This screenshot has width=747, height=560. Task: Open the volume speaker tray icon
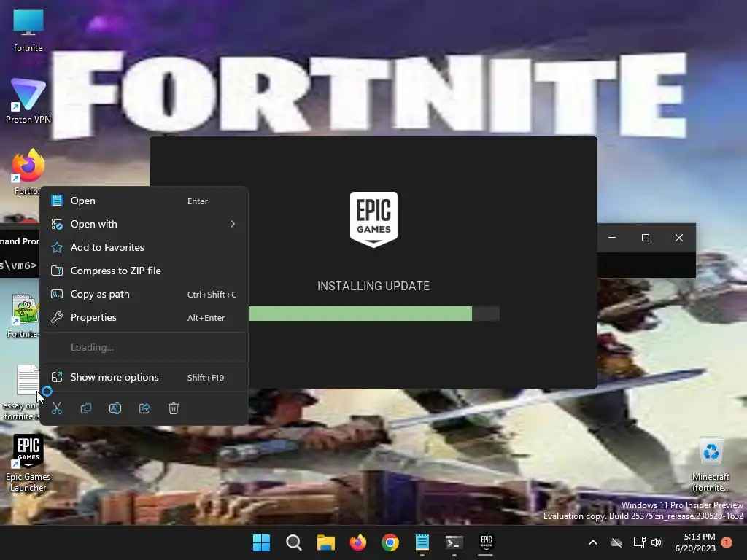657,542
